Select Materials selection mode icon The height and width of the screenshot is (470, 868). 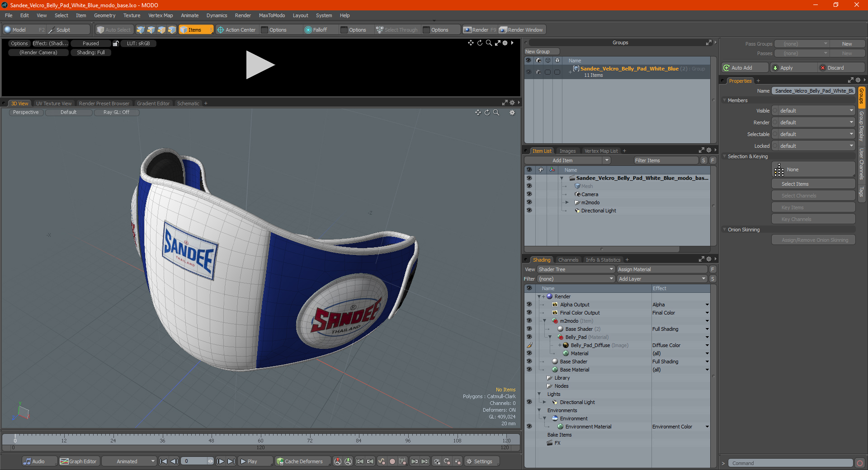[172, 30]
